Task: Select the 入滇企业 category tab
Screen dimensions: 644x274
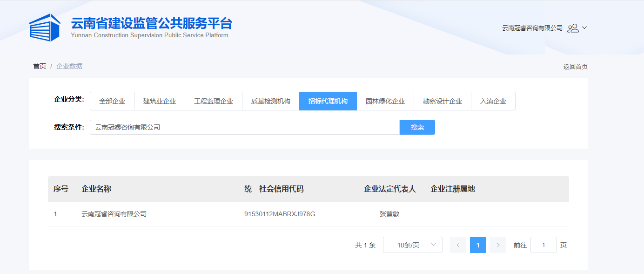Action: (493, 101)
